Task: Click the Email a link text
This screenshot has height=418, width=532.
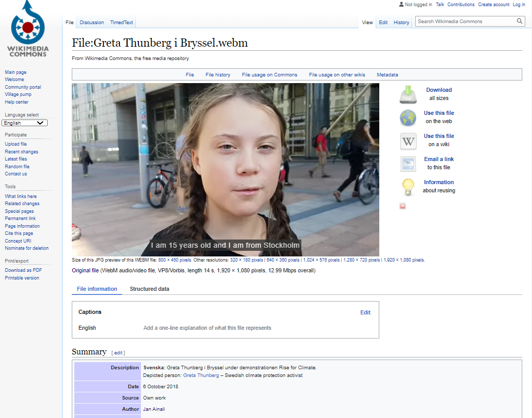Action: click(439, 160)
